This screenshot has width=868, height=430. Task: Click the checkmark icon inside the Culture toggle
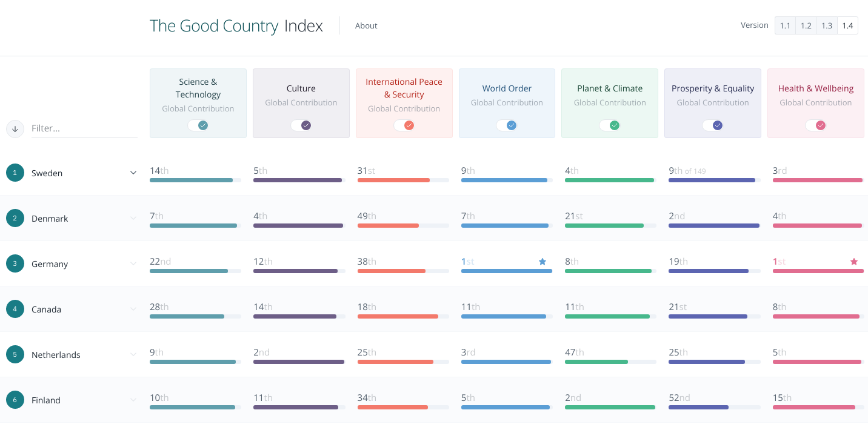coord(305,125)
